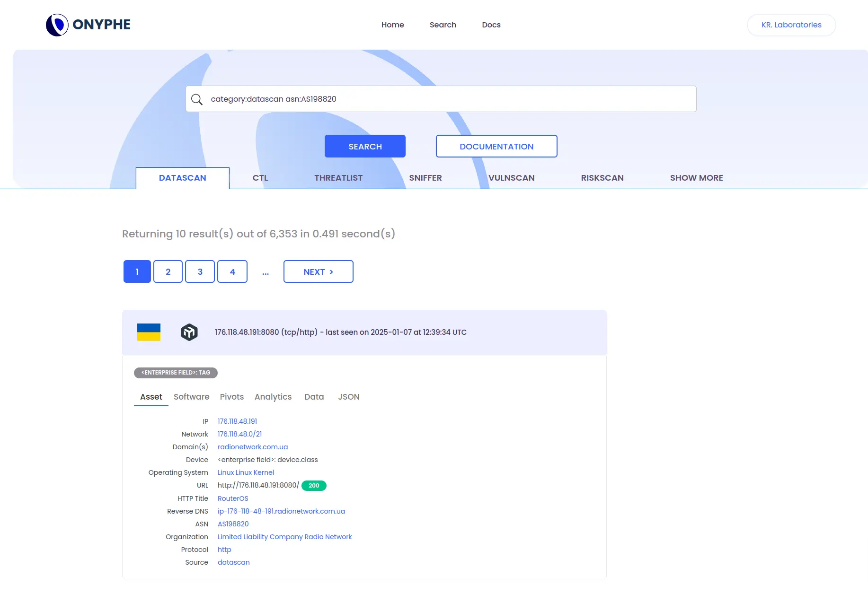Click the device cube icon next to the result
The image size is (868, 594).
(x=189, y=332)
